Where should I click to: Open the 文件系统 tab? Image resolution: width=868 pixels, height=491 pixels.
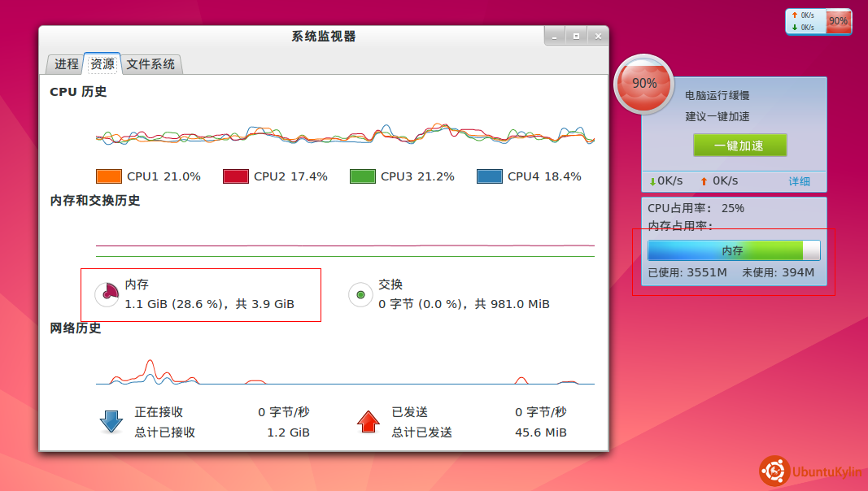click(150, 63)
